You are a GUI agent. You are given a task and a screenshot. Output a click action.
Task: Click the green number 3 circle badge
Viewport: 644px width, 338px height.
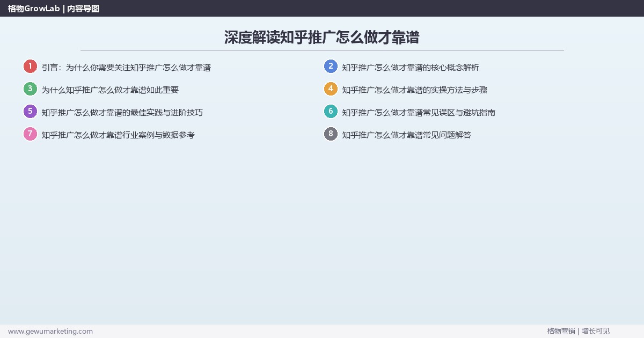(30, 89)
